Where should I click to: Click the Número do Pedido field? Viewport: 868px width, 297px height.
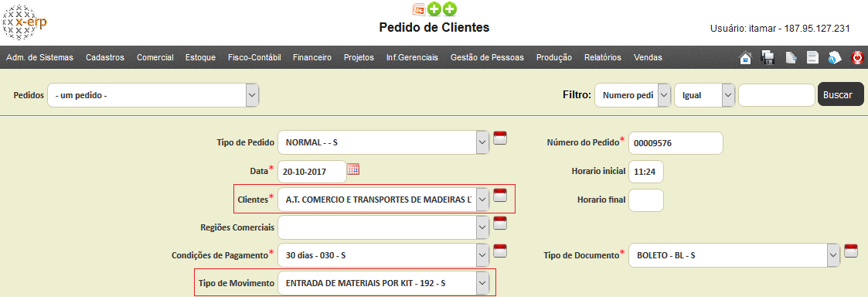click(x=676, y=144)
